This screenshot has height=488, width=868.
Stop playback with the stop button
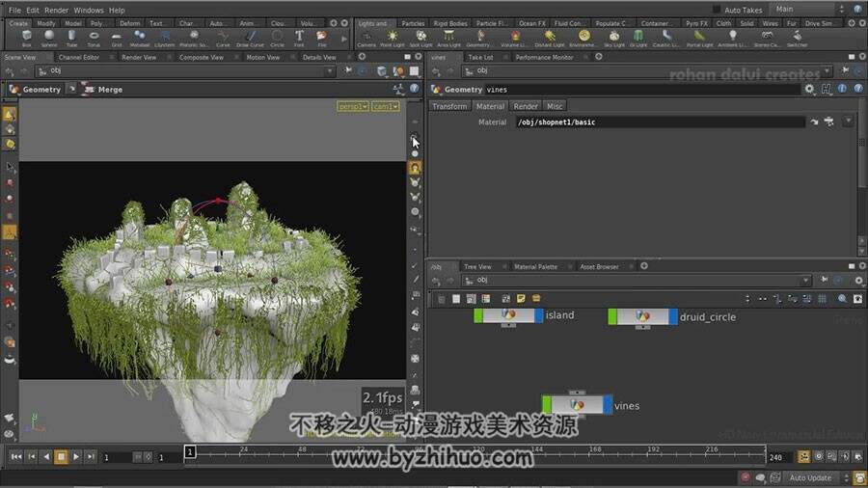[x=61, y=456]
